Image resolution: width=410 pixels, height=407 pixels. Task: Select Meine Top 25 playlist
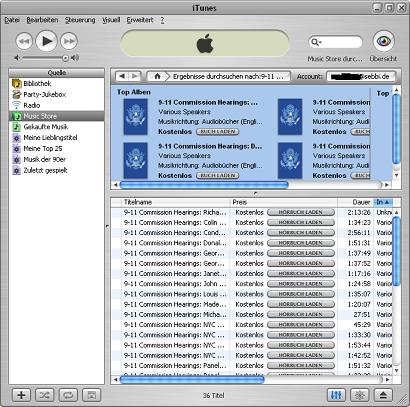(x=56, y=149)
